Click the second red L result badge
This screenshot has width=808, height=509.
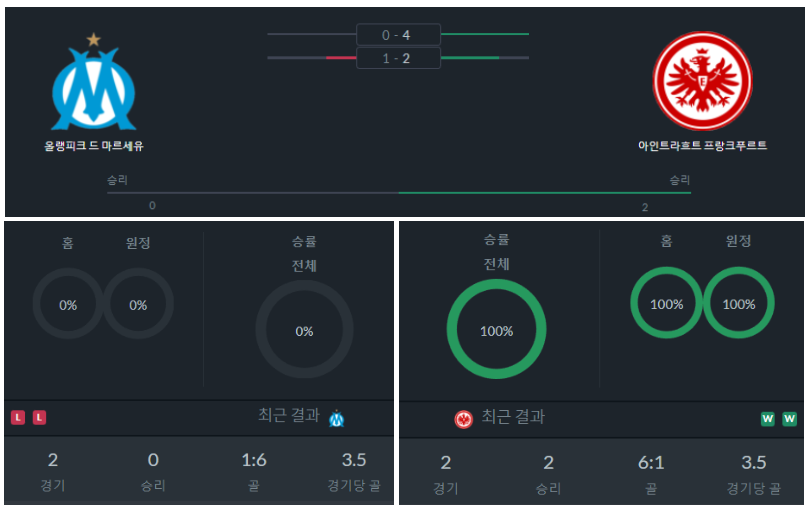click(x=40, y=417)
